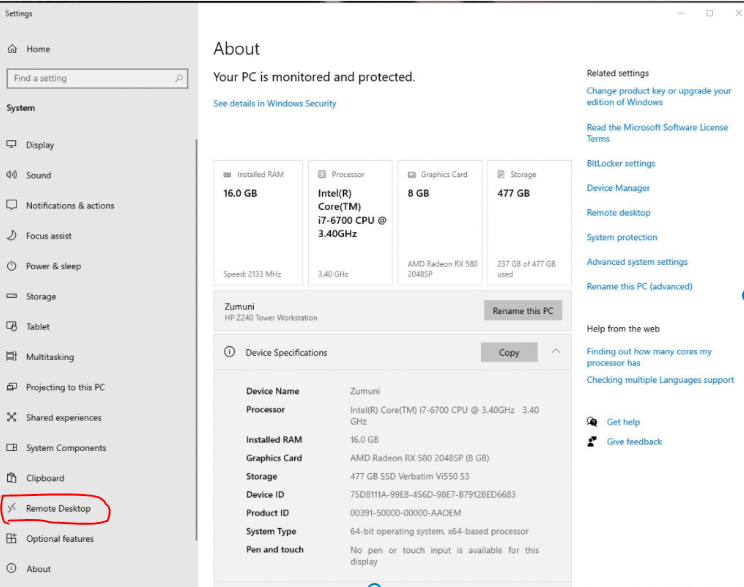
Task: Click the Projecting to this PC icon
Action: click(11, 387)
